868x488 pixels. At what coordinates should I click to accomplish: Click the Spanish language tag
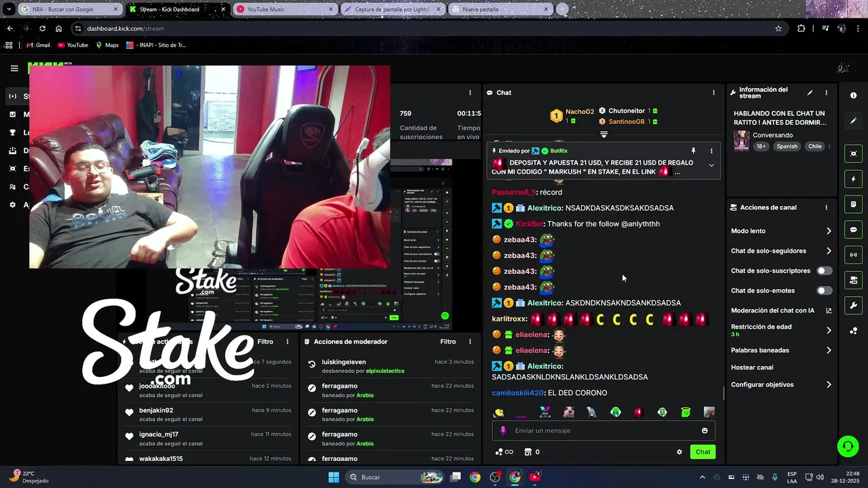coord(787,146)
